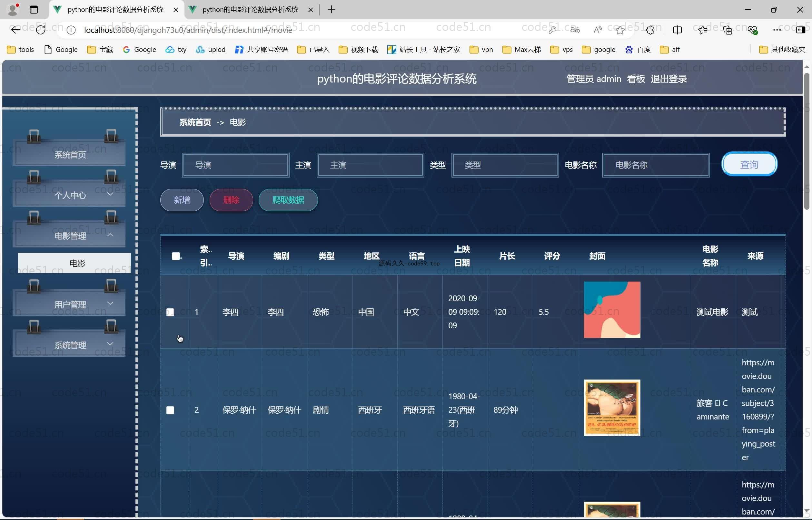Open the 宝藏 bookmark folder

[x=100, y=50]
